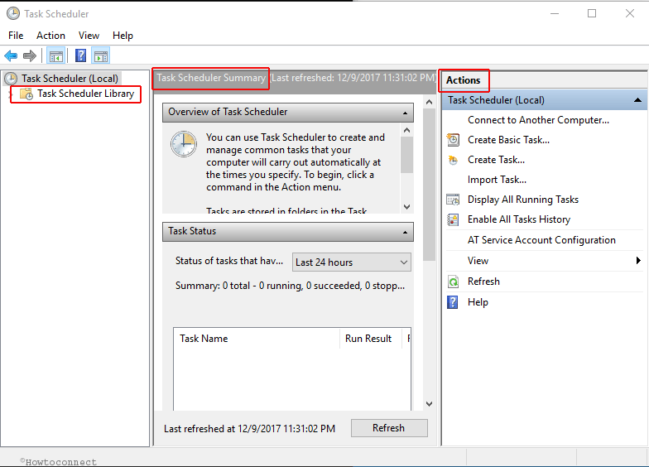Select Task Scheduler (Local) tree node
Image resolution: width=649 pixels, height=467 pixels.
coord(70,78)
